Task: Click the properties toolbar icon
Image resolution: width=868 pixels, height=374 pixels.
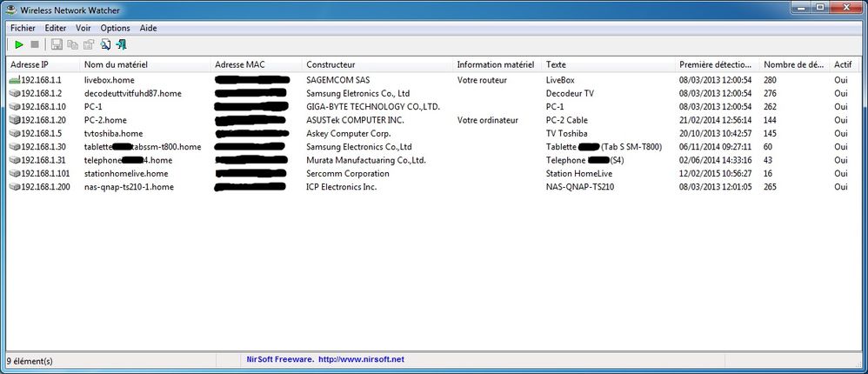Action: [x=89, y=45]
